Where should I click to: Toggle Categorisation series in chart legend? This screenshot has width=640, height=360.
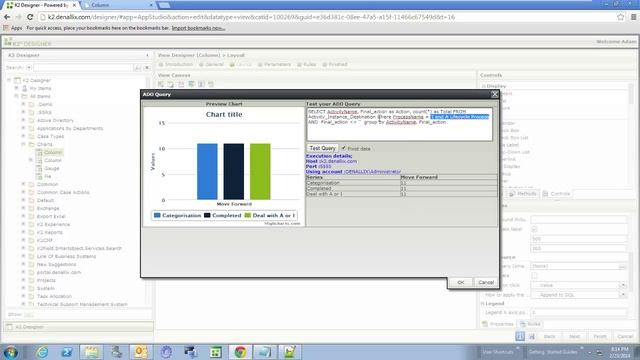point(178,215)
